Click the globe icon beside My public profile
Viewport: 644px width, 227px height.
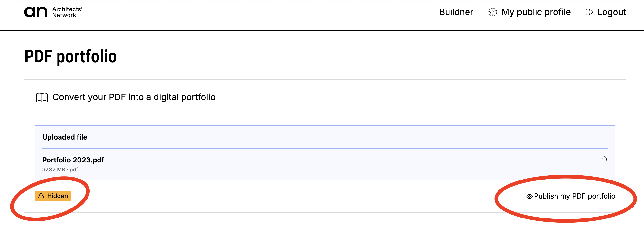(492, 12)
